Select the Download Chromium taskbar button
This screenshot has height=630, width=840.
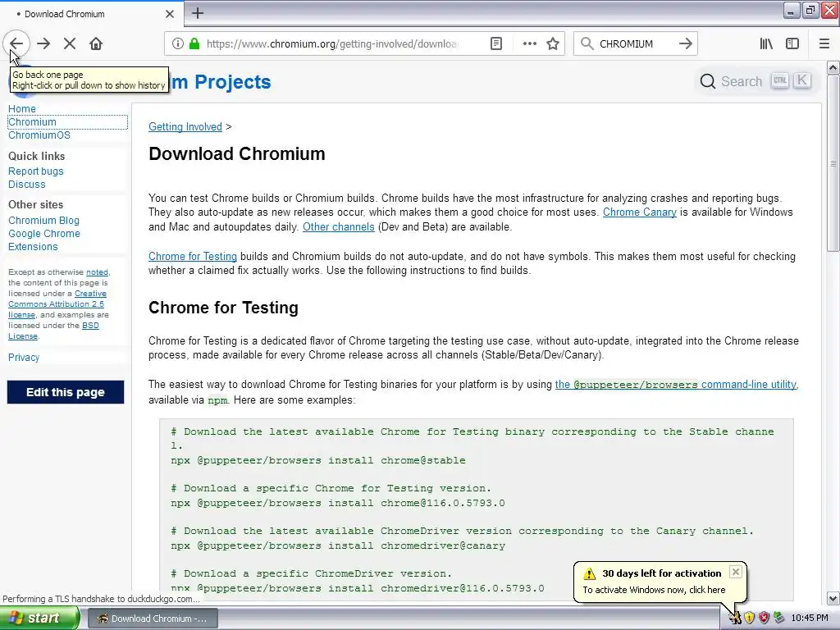[152, 619]
